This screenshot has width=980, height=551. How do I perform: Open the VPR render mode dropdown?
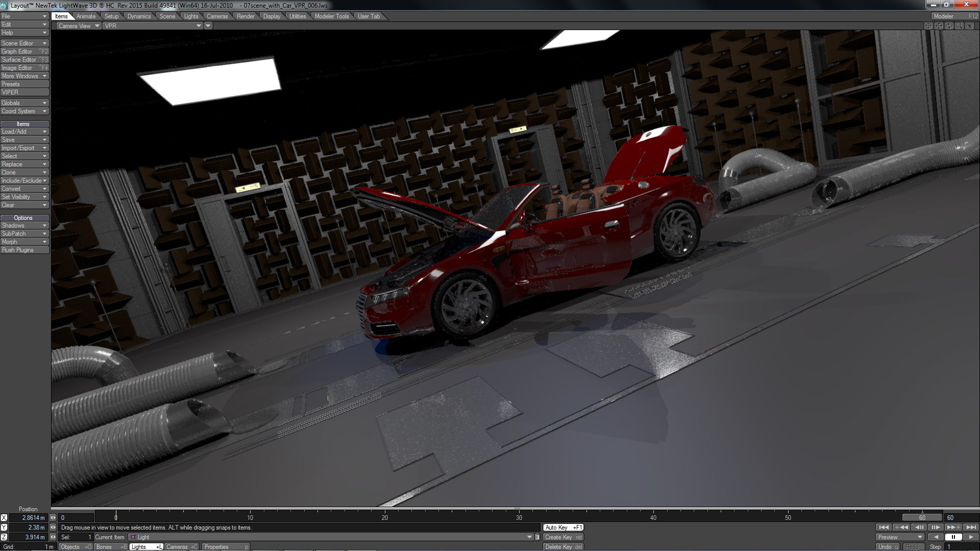(153, 26)
